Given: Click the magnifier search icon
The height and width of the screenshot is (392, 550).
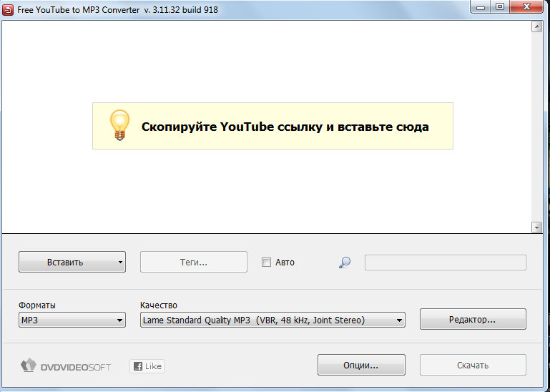Looking at the screenshot, I should coord(345,262).
